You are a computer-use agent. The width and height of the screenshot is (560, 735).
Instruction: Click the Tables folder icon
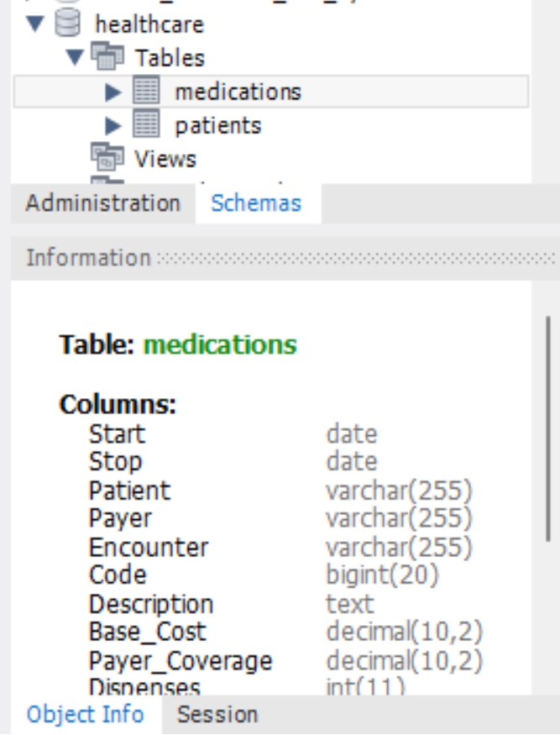click(x=107, y=58)
